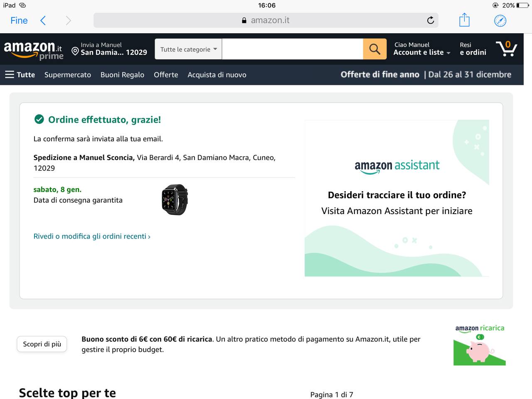Screen dimensions: 532x399
Task: Tap the smartwatch product thumbnail
Action: 175,199
